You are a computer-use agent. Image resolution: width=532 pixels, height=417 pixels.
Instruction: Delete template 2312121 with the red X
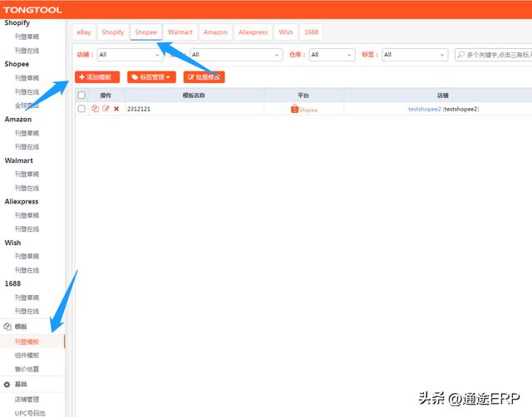116,109
